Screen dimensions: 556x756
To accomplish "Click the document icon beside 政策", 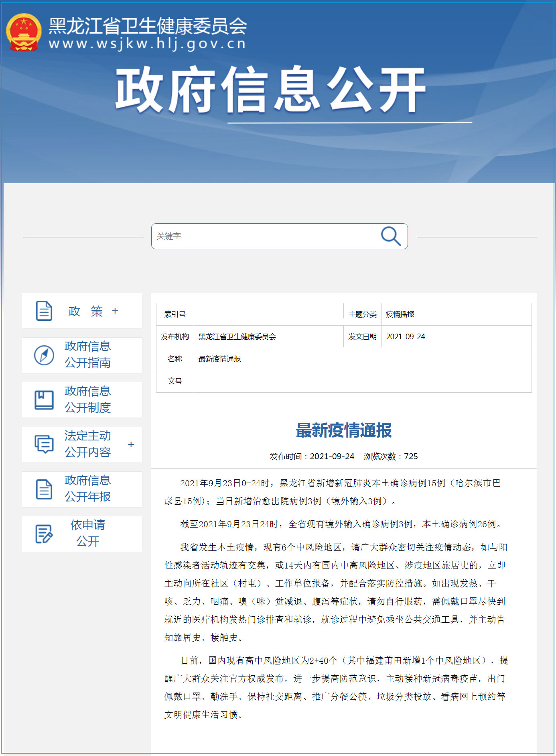I will (44, 311).
